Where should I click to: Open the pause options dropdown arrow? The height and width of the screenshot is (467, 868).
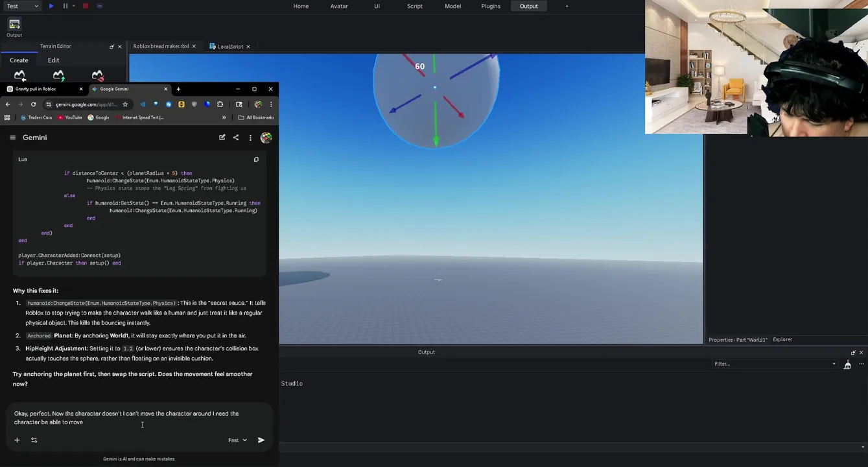click(73, 6)
